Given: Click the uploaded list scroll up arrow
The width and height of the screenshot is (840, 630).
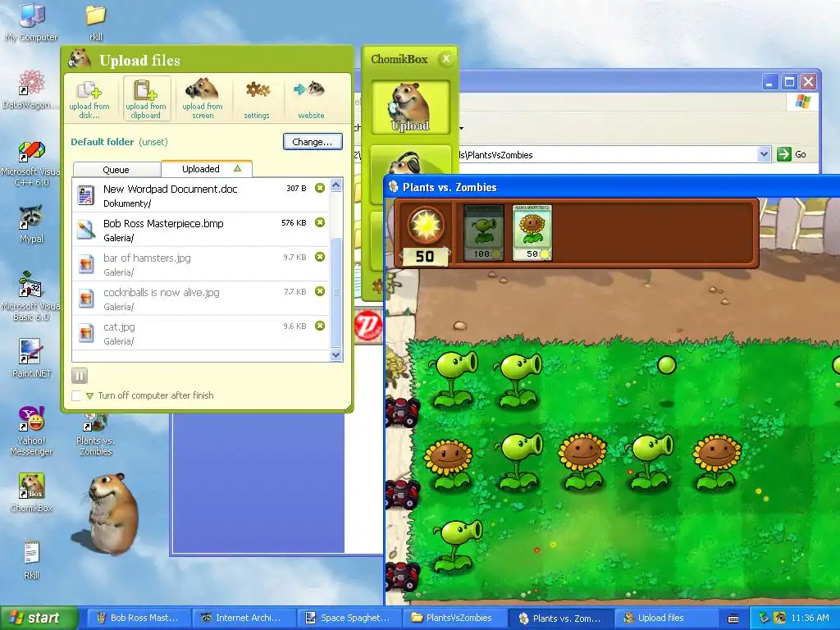Looking at the screenshot, I should (336, 186).
